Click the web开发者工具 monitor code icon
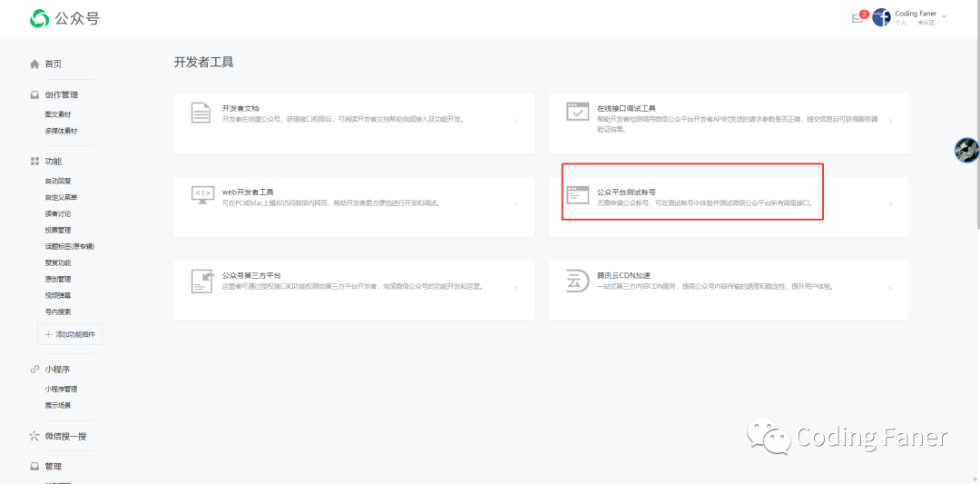The height and width of the screenshot is (484, 980). (x=203, y=194)
